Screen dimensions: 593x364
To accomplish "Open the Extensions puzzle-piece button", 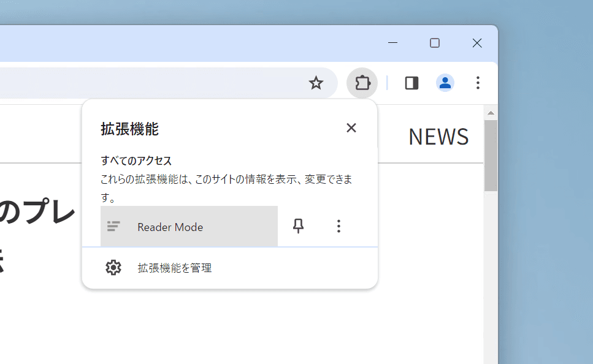I will (x=362, y=83).
